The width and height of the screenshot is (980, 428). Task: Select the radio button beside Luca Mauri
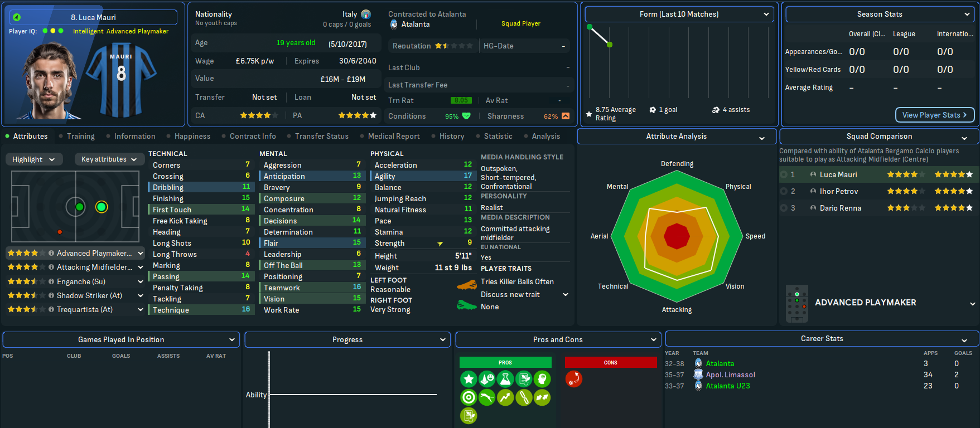click(x=784, y=174)
